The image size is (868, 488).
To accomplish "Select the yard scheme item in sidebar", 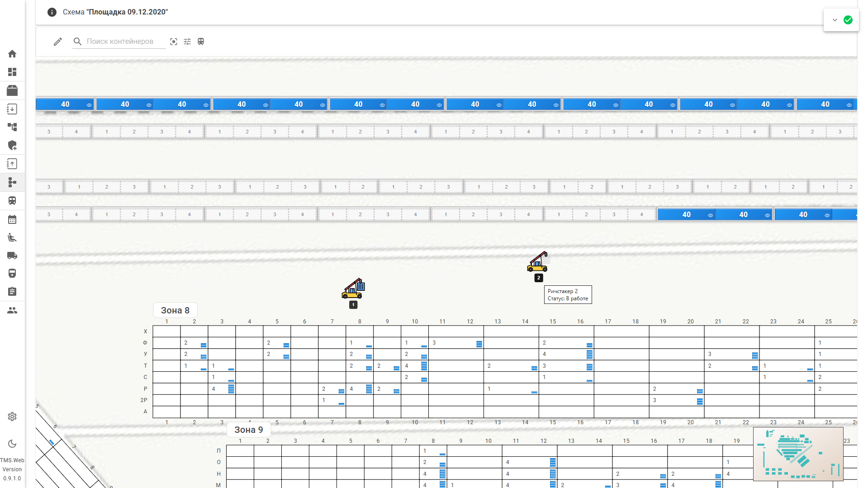I will pos(12,182).
